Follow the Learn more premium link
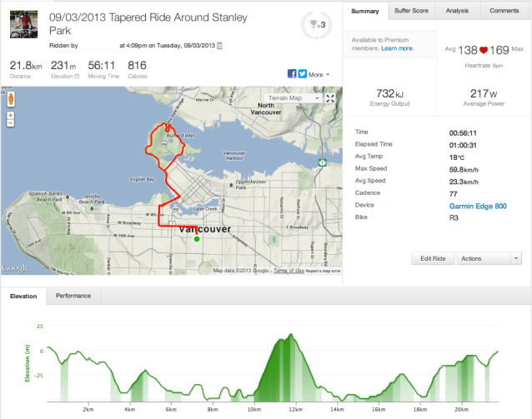Screen dimensions: 532x419 tap(395, 48)
